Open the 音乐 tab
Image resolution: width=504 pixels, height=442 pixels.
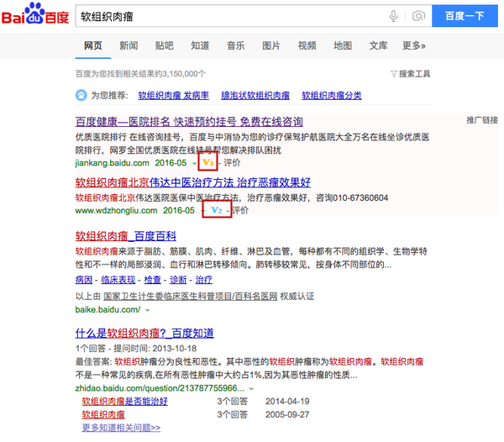point(235,45)
